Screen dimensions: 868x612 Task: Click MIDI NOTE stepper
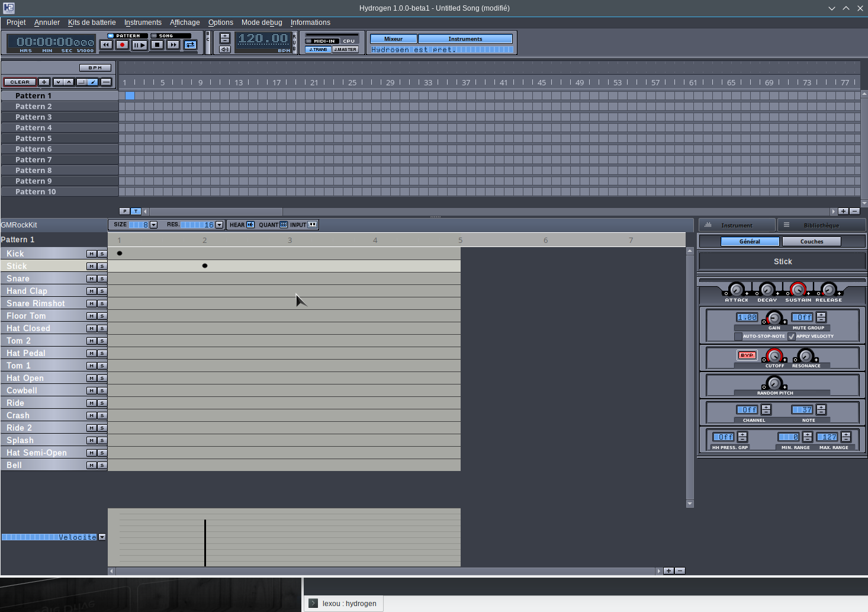click(821, 410)
